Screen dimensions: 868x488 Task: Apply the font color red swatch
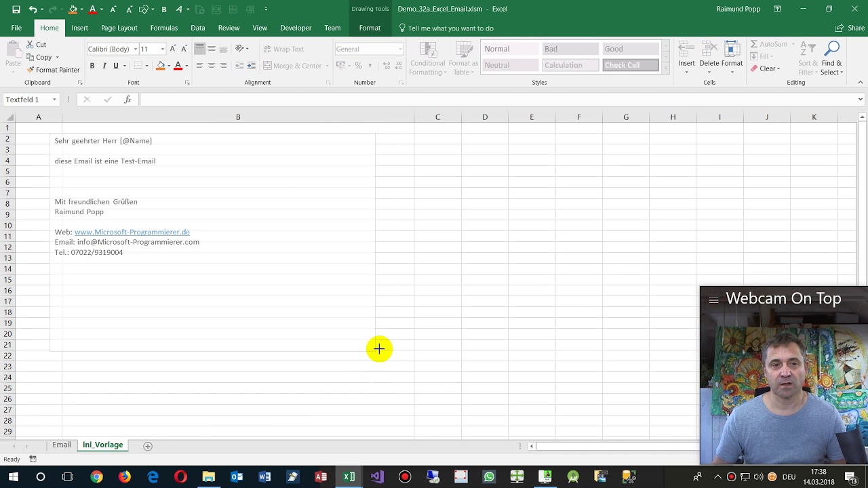click(178, 66)
